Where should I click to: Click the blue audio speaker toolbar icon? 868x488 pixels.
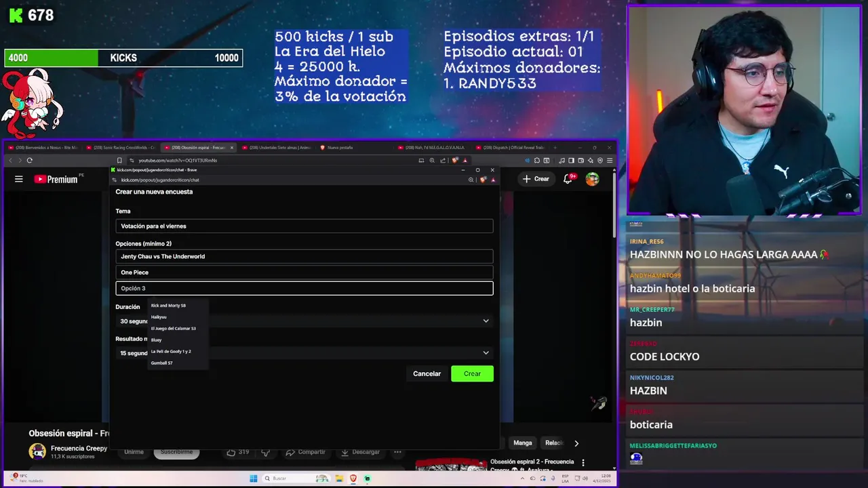(x=528, y=161)
